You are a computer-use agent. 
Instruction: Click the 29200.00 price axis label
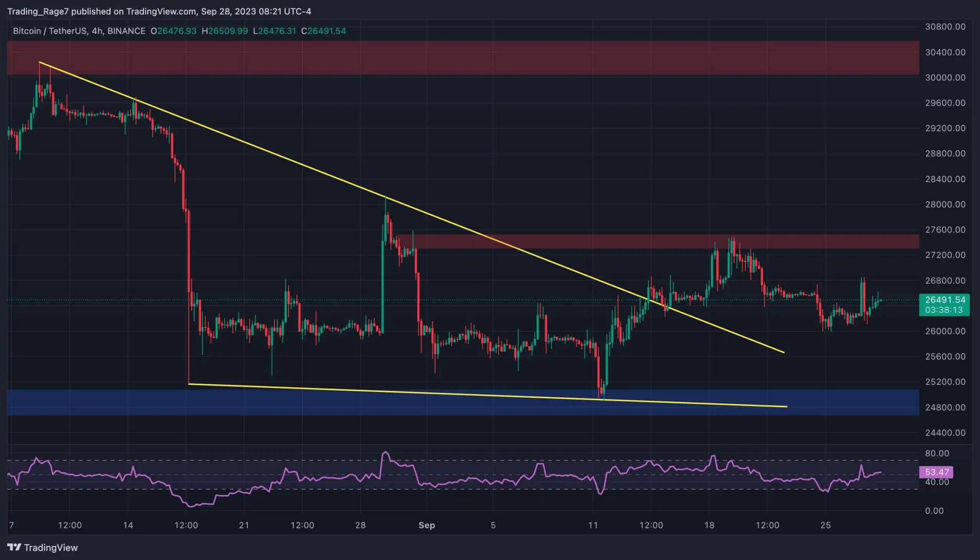click(945, 128)
